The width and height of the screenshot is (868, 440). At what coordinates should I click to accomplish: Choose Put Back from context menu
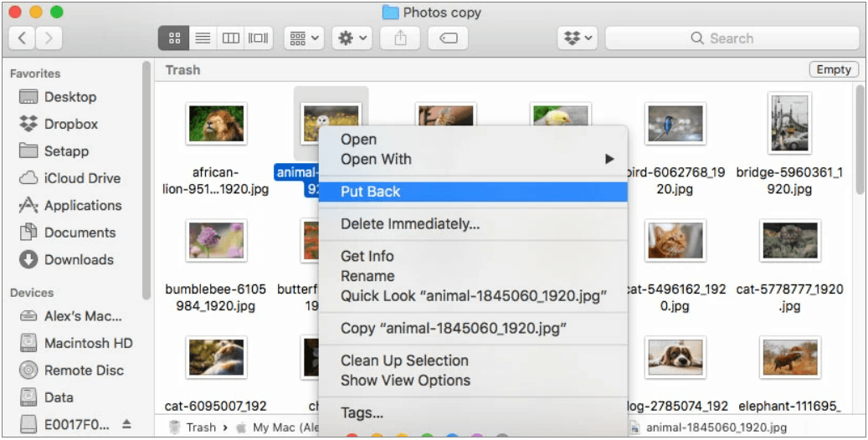coord(371,192)
